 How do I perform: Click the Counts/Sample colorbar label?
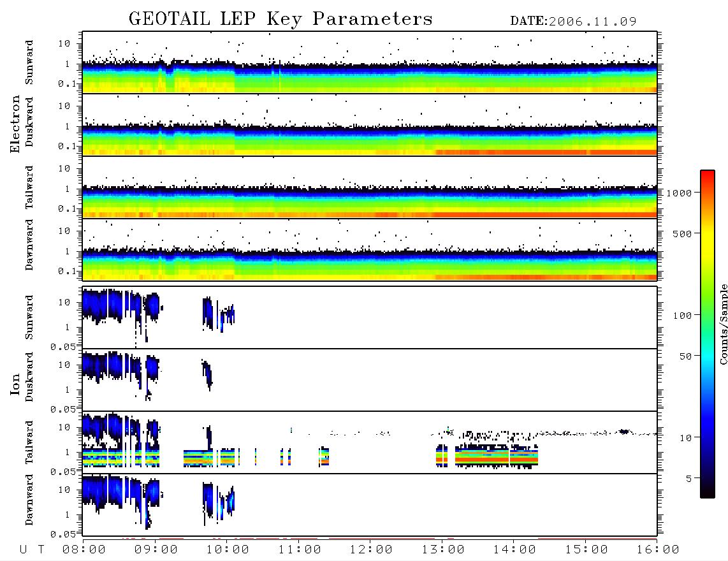tap(723, 324)
